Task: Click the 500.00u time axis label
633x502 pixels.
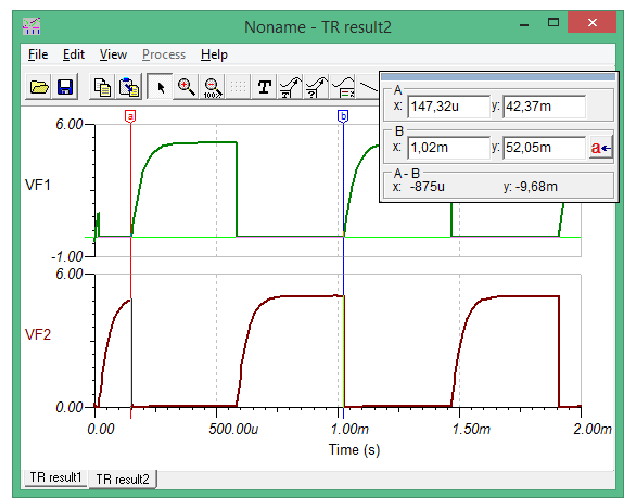Action: 233,429
